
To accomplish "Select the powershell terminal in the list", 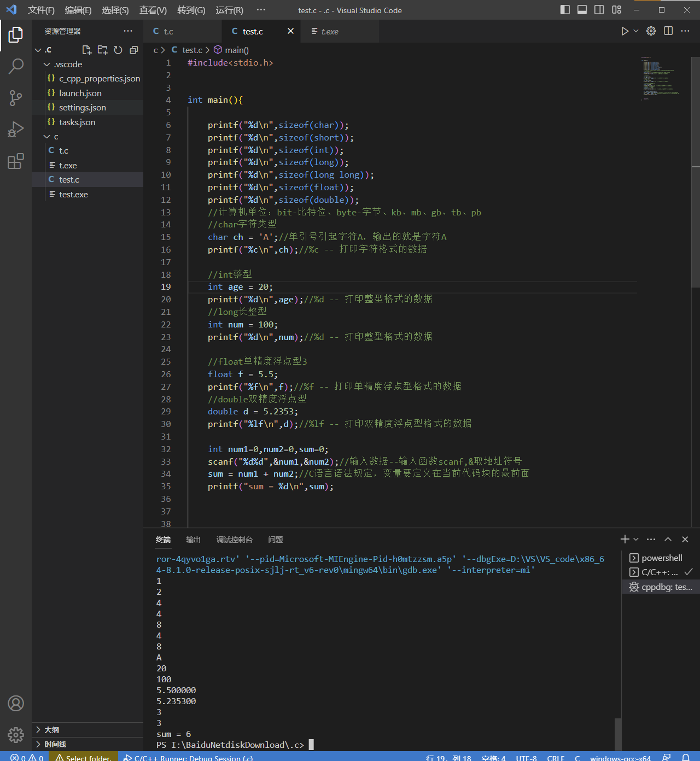I will pos(661,558).
